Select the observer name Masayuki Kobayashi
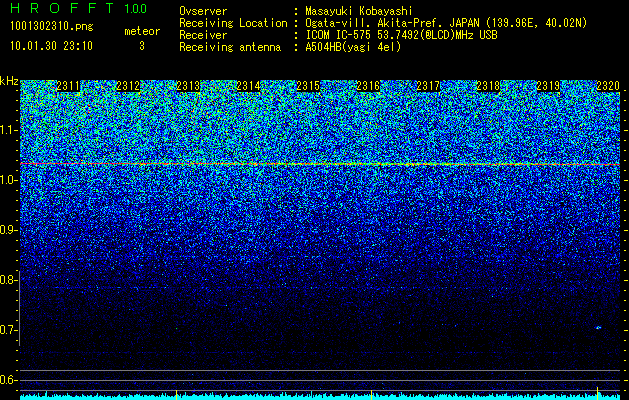 (x=359, y=11)
